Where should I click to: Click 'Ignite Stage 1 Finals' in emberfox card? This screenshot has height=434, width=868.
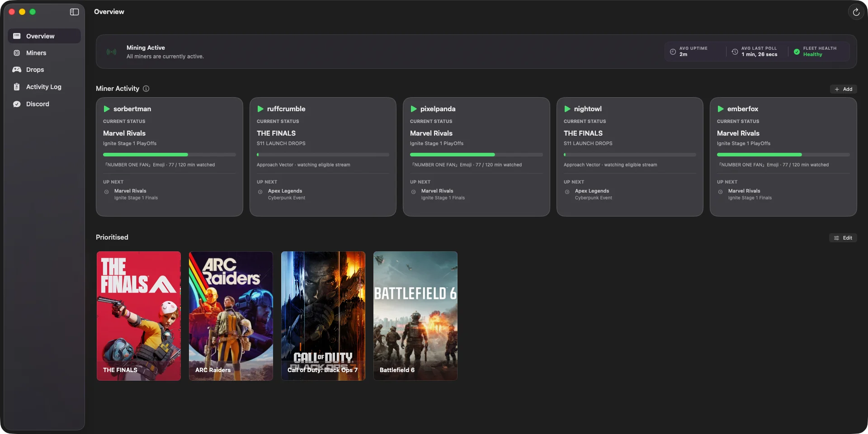click(750, 198)
